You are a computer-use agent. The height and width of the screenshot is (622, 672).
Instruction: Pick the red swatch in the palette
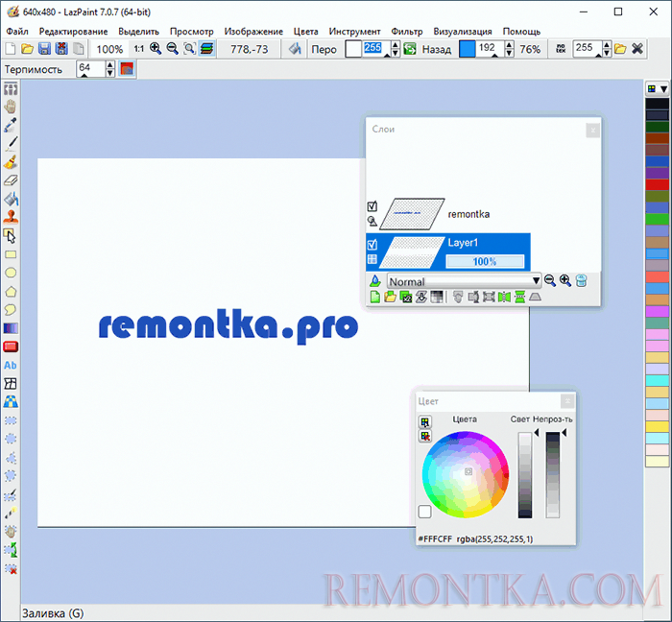(657, 184)
